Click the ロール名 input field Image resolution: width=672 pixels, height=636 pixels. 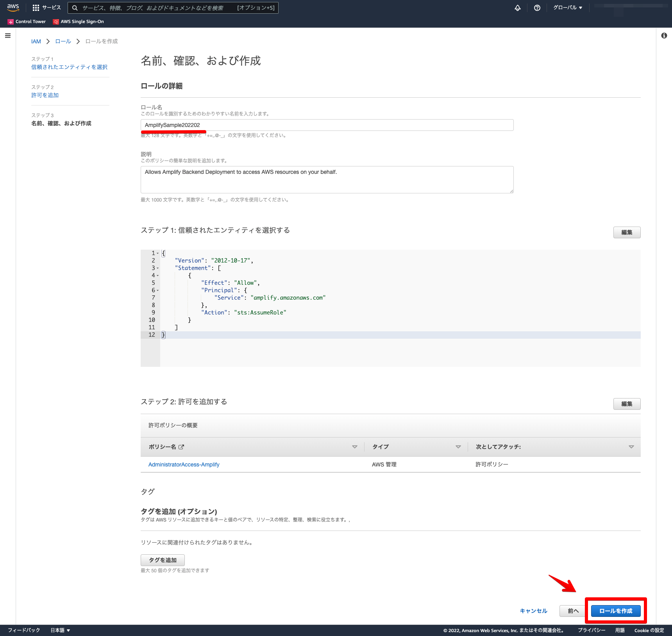pos(327,125)
